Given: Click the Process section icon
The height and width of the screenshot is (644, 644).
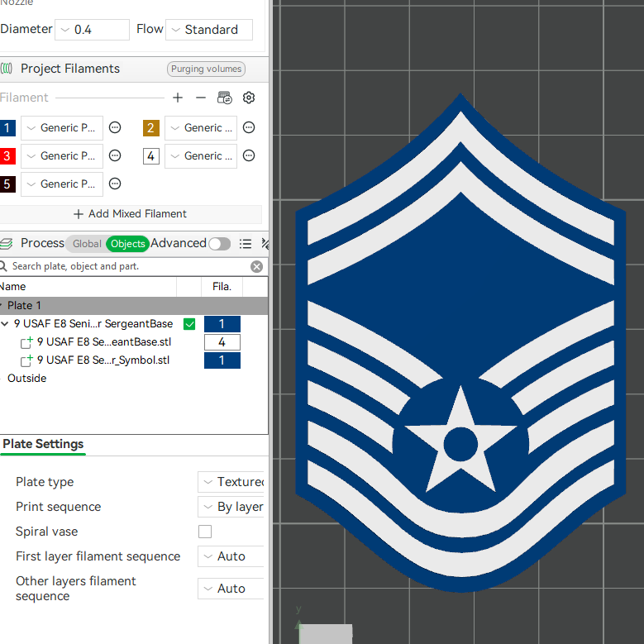Looking at the screenshot, I should pos(6,243).
